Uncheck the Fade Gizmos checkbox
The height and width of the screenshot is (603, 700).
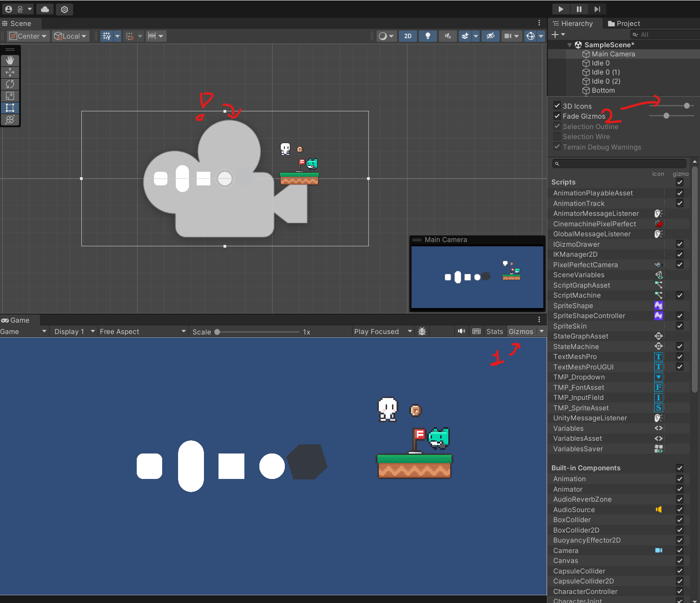click(x=557, y=116)
